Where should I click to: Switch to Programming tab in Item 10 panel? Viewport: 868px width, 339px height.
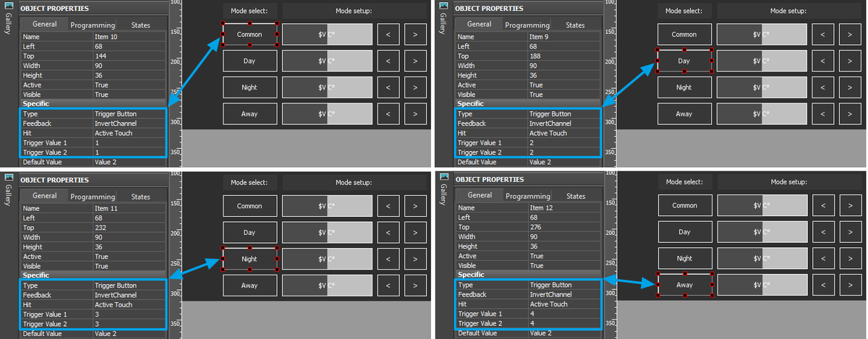[93, 25]
